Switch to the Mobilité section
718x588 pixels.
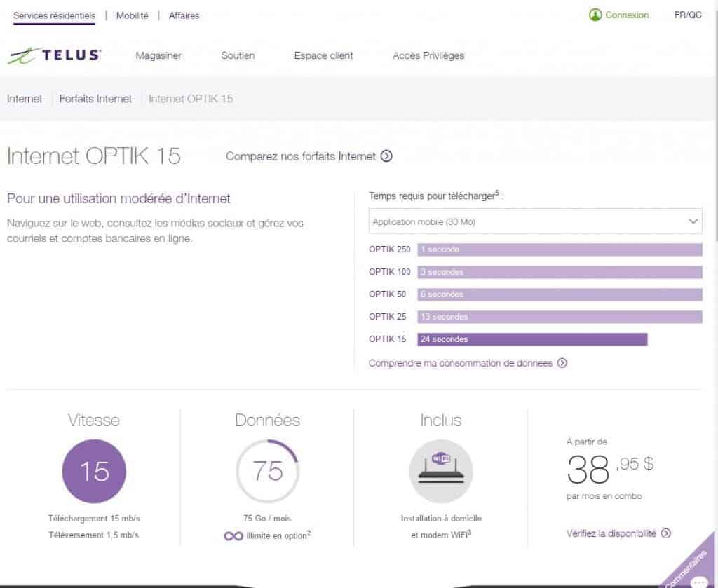point(133,15)
